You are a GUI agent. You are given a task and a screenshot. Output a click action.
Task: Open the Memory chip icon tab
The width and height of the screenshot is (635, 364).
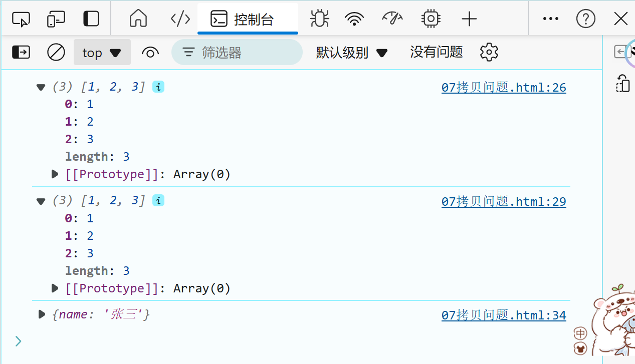pyautogui.click(x=430, y=19)
